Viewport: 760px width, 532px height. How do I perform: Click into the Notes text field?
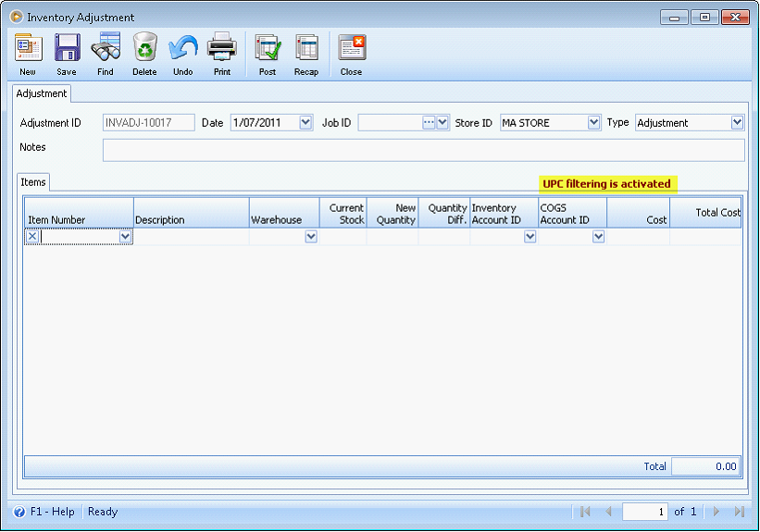423,150
